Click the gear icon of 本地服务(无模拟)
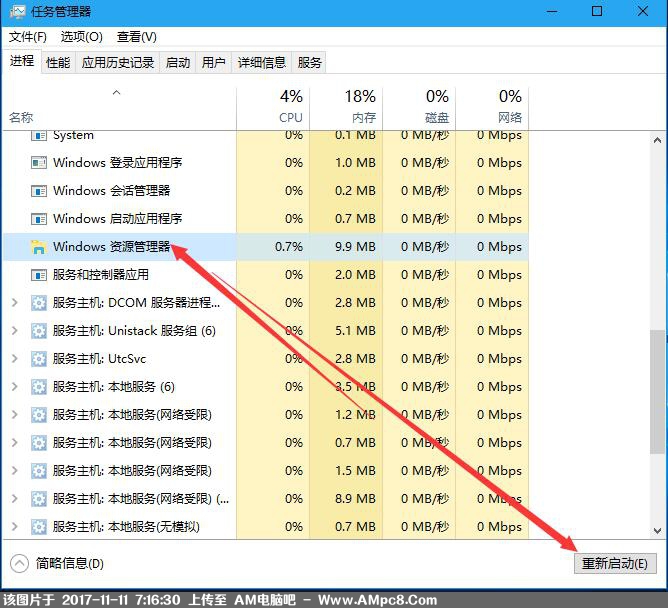 pos(39,527)
